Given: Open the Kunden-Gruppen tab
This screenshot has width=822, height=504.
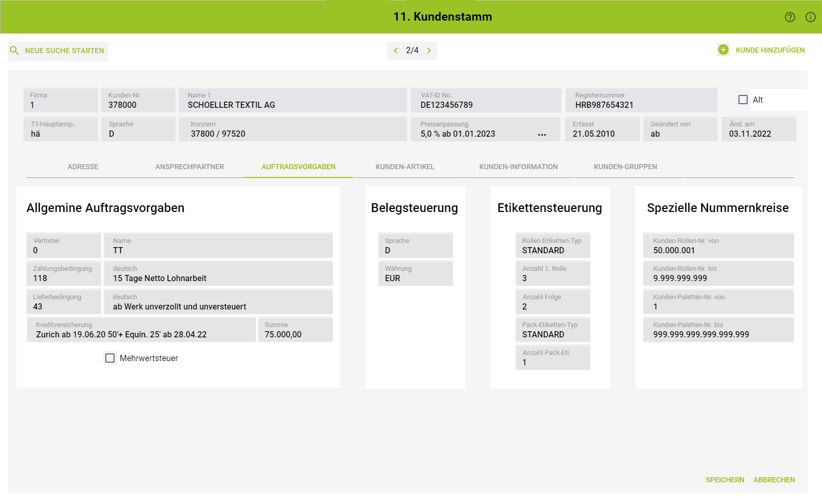Looking at the screenshot, I should [x=625, y=167].
